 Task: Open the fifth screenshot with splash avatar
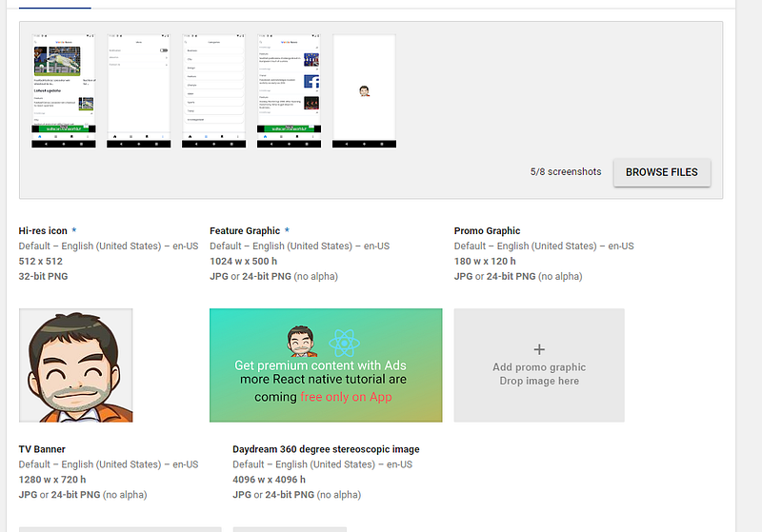point(364,91)
